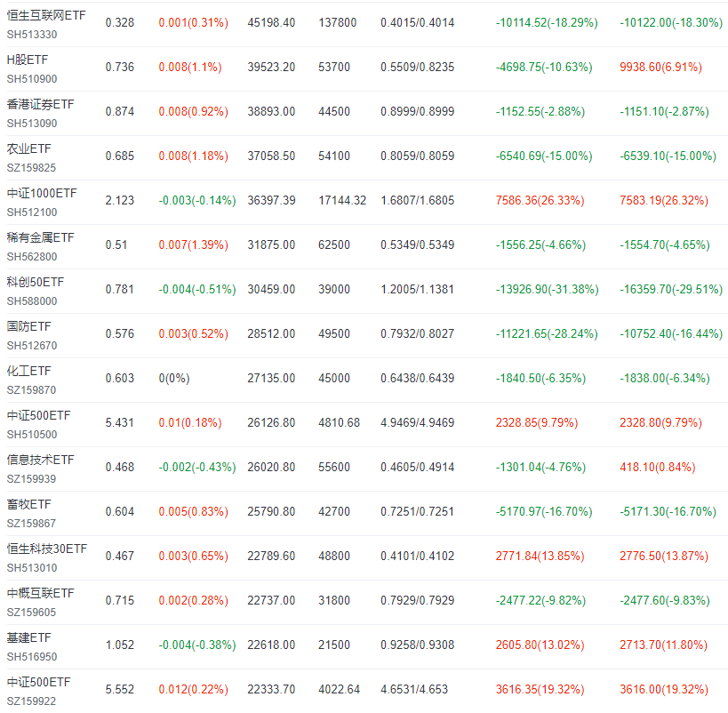728x713 pixels.
Task: Click the unchanged value 0(0%)
Action: pos(174,379)
